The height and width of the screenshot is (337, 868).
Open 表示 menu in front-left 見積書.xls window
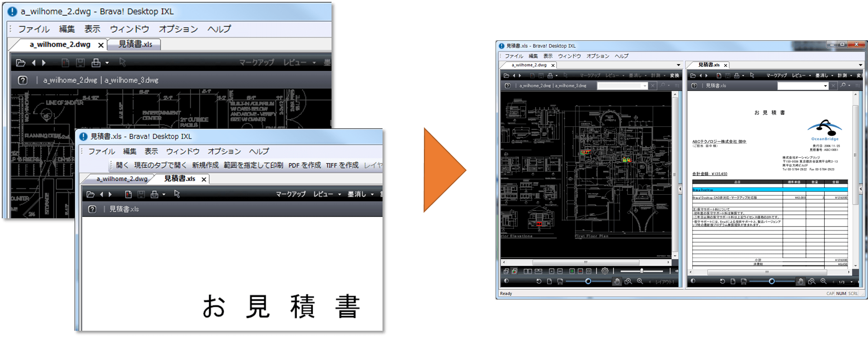(x=151, y=151)
